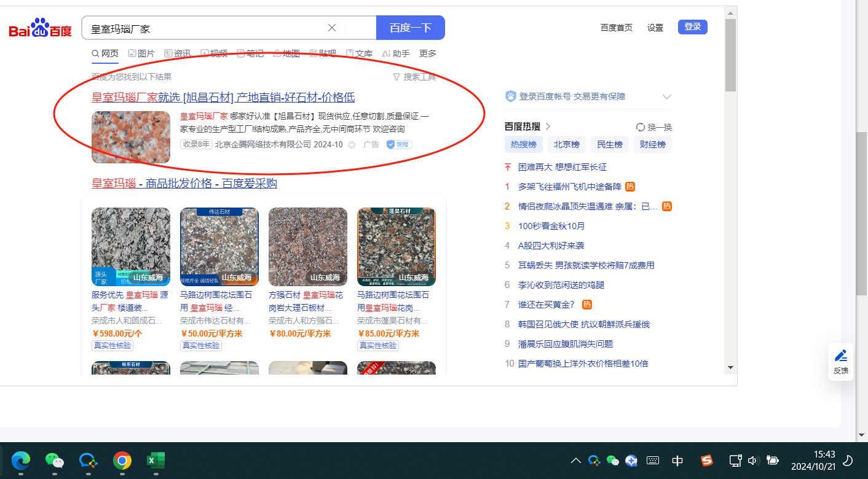868x479 pixels.
Task: Open network settings tray icon
Action: [735, 461]
